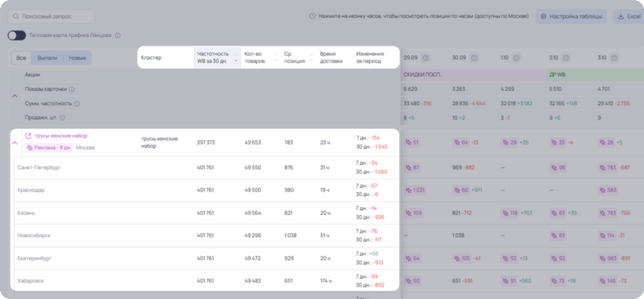The height and width of the screenshot is (299, 644).
Task: Click the 'Время доставки' column header
Action: (331, 57)
